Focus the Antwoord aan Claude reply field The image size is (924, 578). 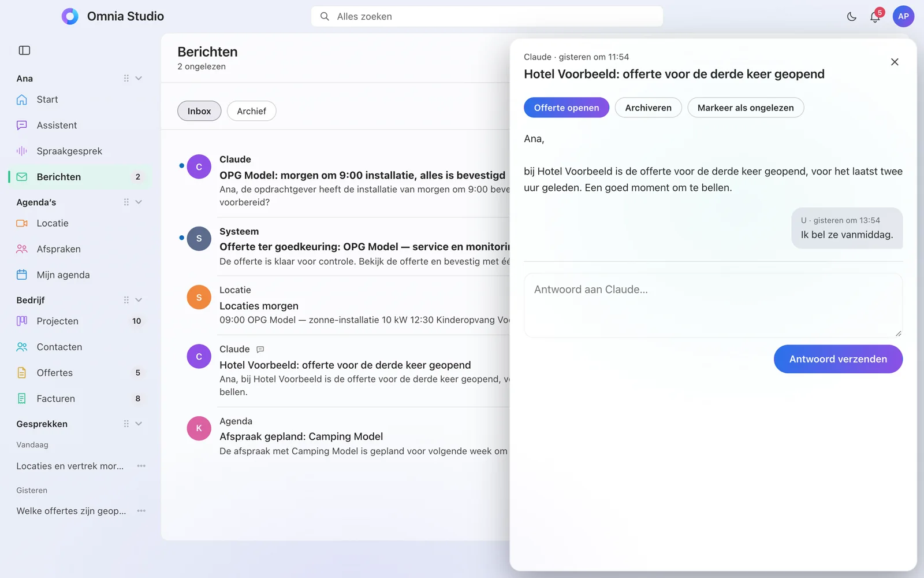click(x=713, y=305)
